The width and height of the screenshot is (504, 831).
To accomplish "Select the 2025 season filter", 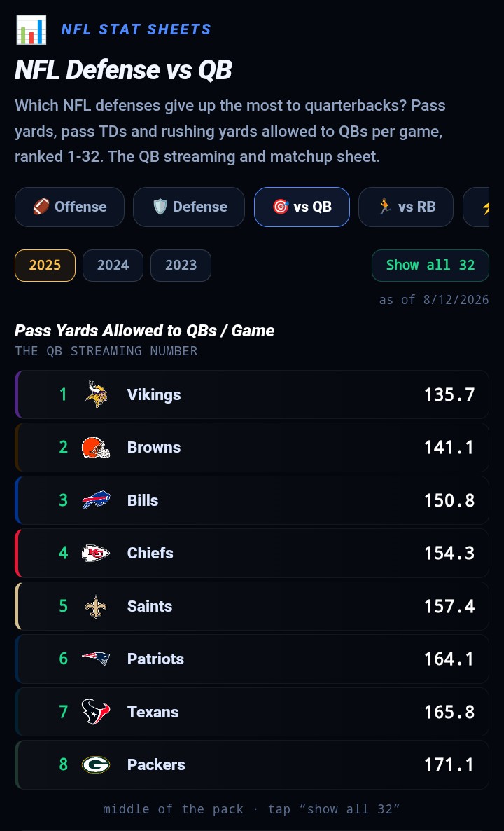I will (x=45, y=266).
